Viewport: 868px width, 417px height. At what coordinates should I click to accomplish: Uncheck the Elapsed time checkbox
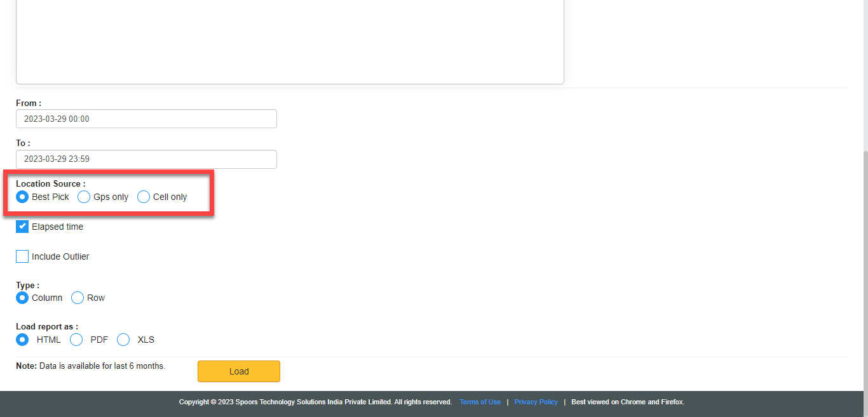tap(22, 227)
